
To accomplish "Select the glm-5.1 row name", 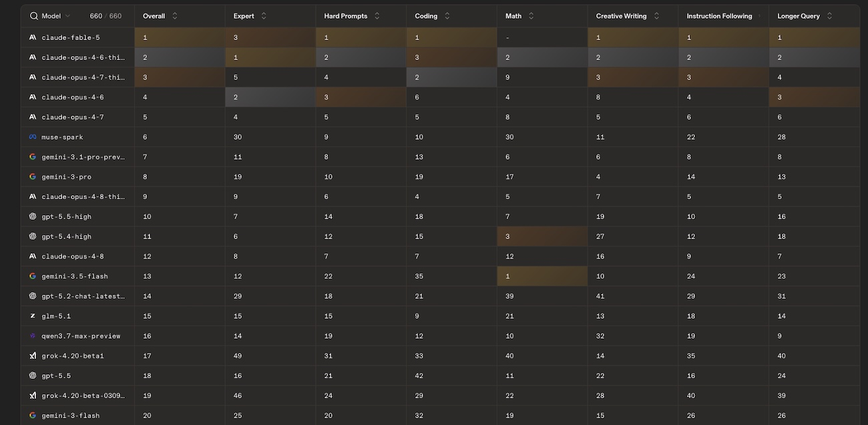I will click(56, 316).
